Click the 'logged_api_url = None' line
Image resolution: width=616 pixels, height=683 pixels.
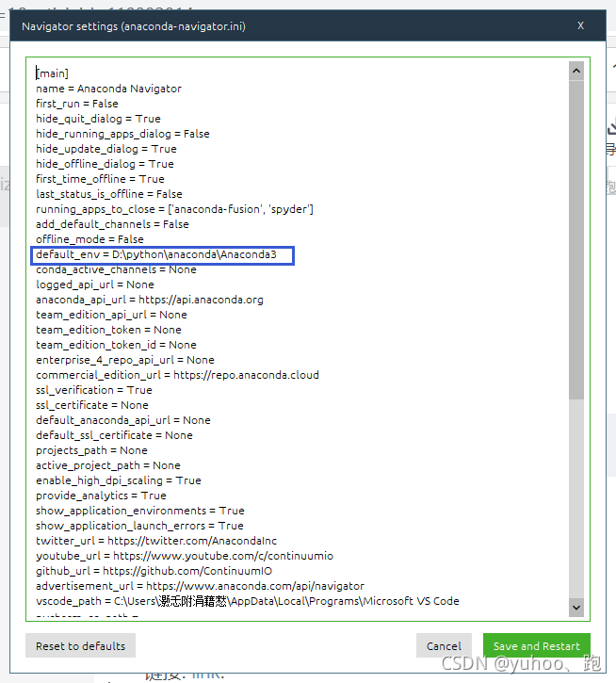(x=95, y=285)
